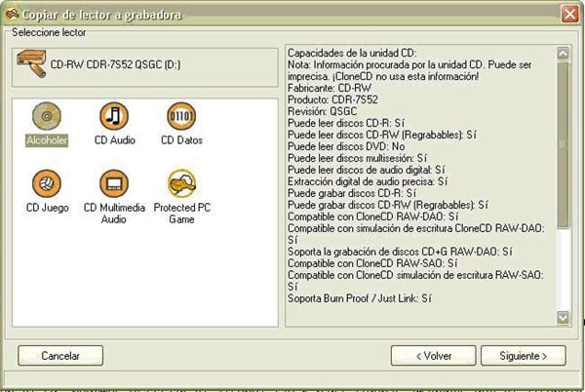Close the Copiar de lector a grabadora window
The width and height of the screenshot is (585, 392).
569,15
